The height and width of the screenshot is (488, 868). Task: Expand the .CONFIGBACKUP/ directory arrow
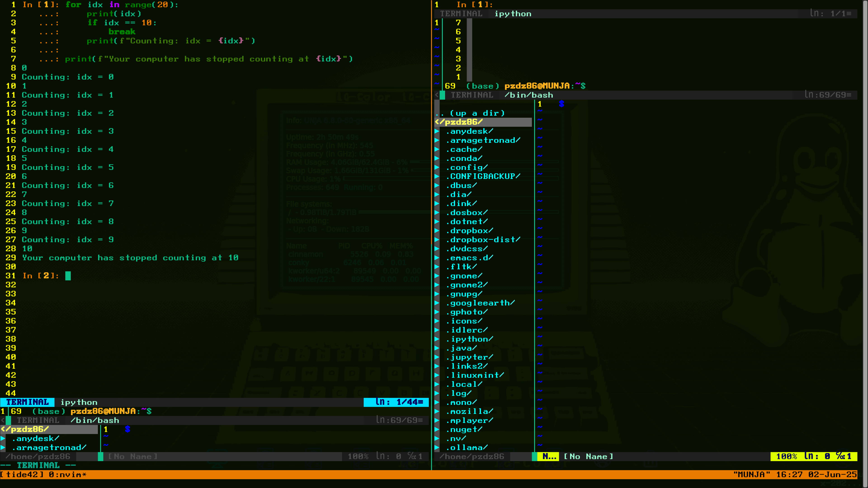[437, 176]
